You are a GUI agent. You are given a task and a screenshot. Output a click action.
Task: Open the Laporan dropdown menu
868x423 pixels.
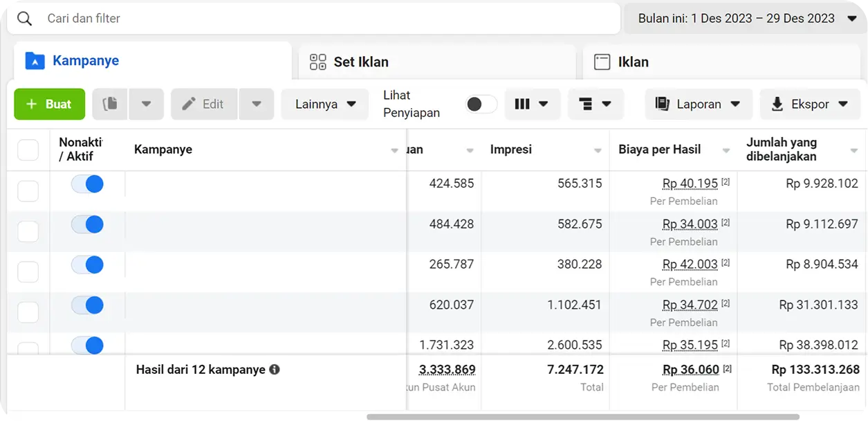(697, 104)
